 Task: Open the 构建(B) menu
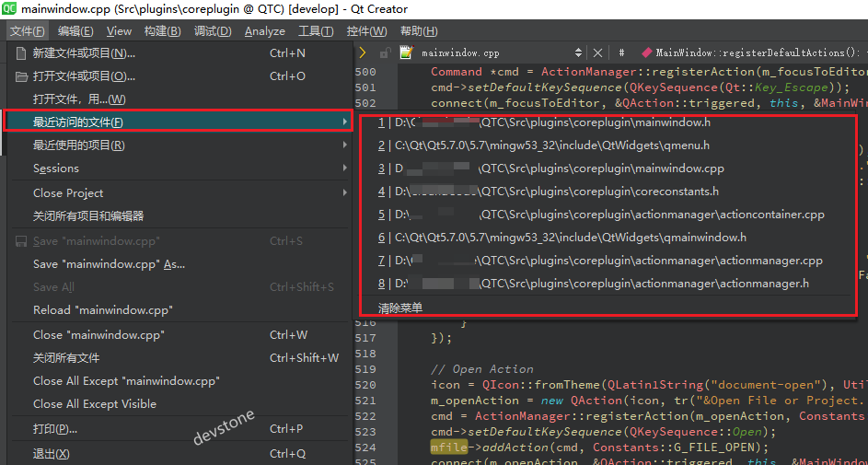tap(163, 31)
